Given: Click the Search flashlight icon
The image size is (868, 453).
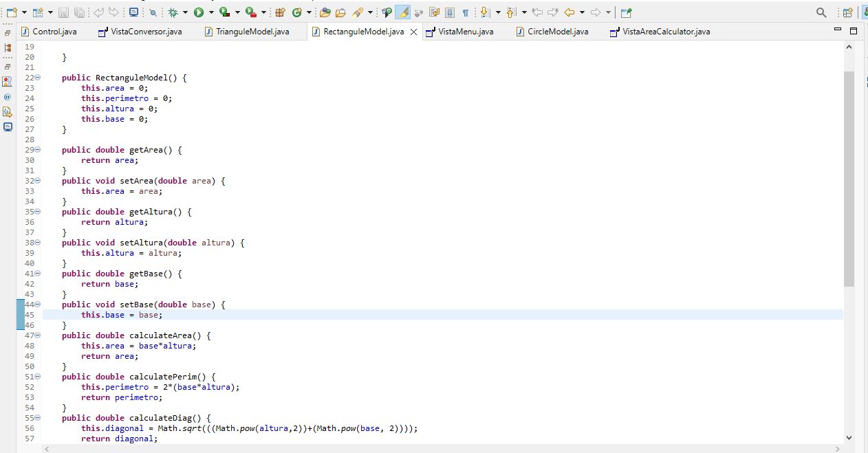Looking at the screenshot, I should (x=358, y=12).
